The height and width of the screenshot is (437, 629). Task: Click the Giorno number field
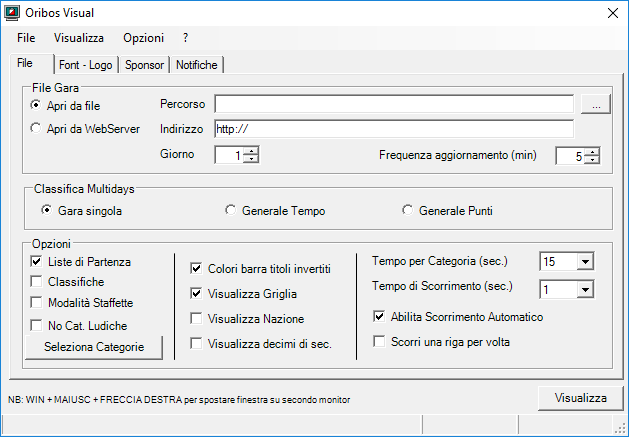pyautogui.click(x=229, y=155)
